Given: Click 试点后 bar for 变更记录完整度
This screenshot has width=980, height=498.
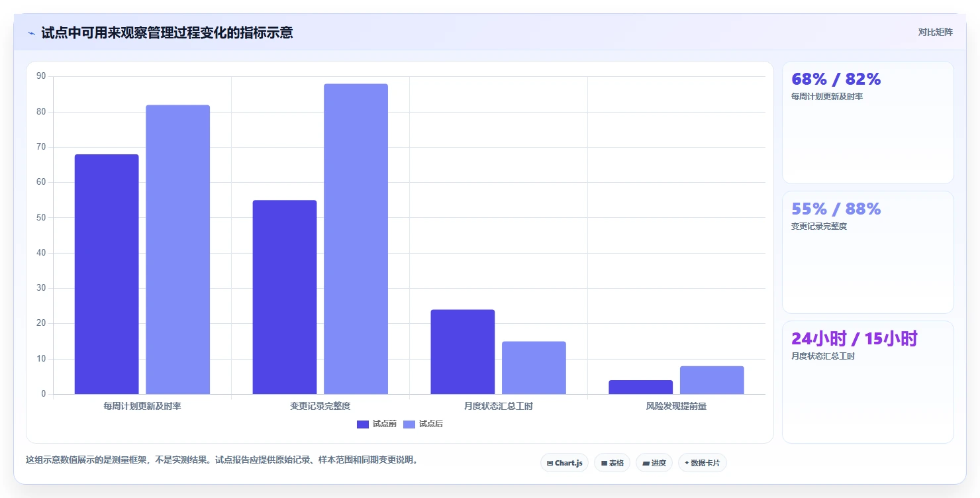Looking at the screenshot, I should [x=356, y=239].
